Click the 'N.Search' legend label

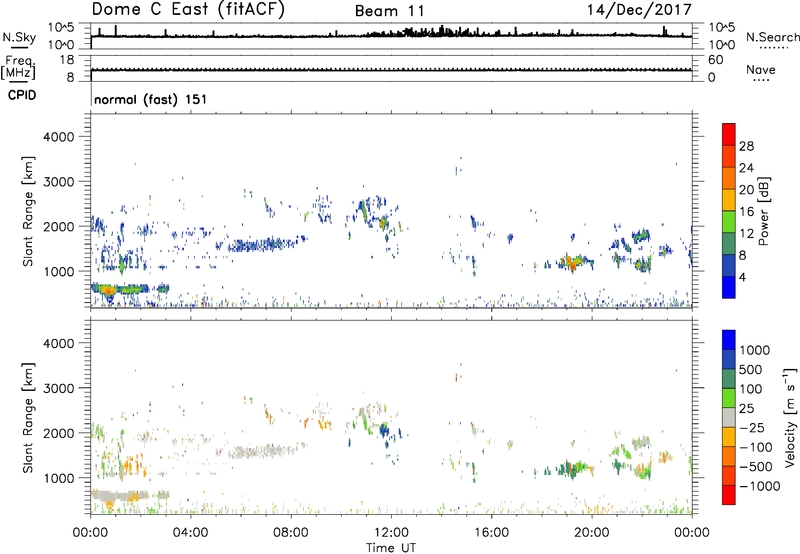pos(772,37)
